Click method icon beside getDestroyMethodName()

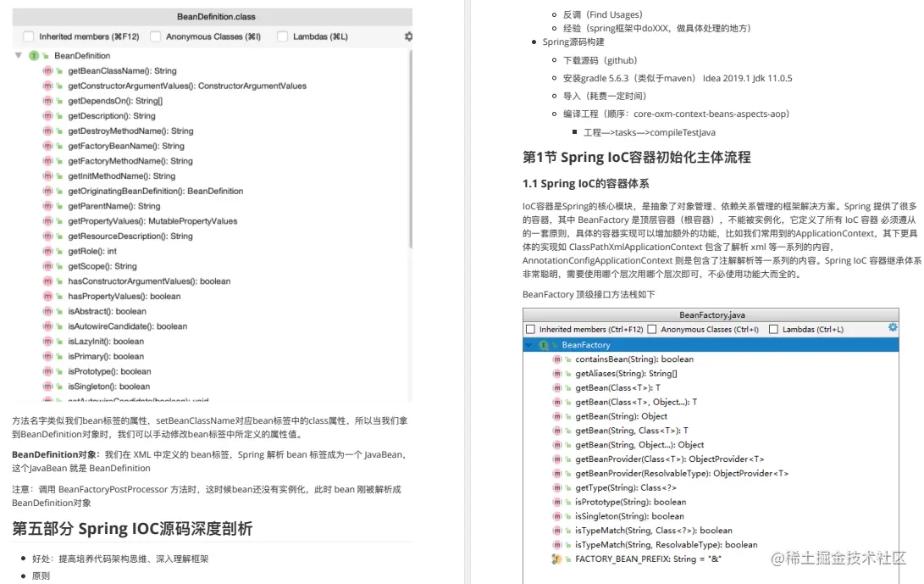coord(47,131)
